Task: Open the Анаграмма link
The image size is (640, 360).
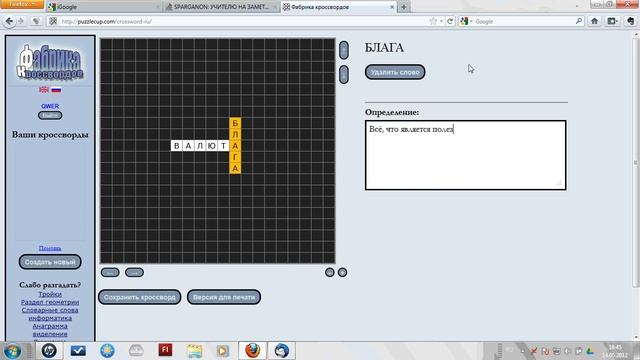Action: [50, 326]
